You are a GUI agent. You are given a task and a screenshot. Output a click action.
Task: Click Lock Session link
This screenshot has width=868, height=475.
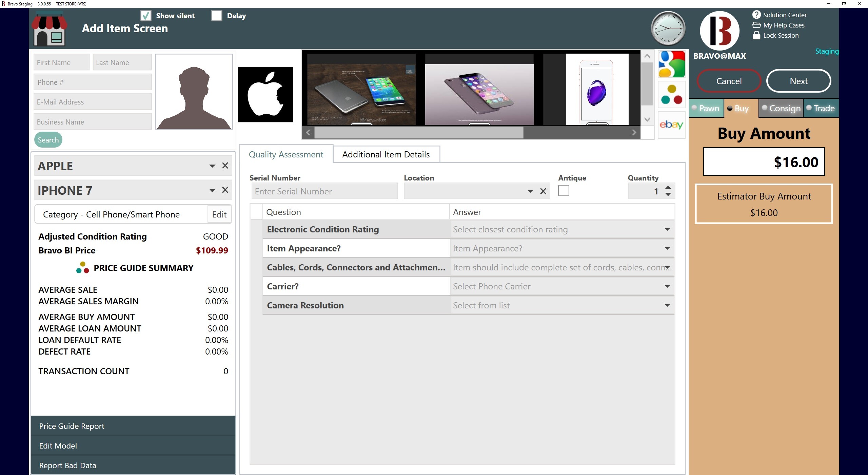(x=781, y=35)
